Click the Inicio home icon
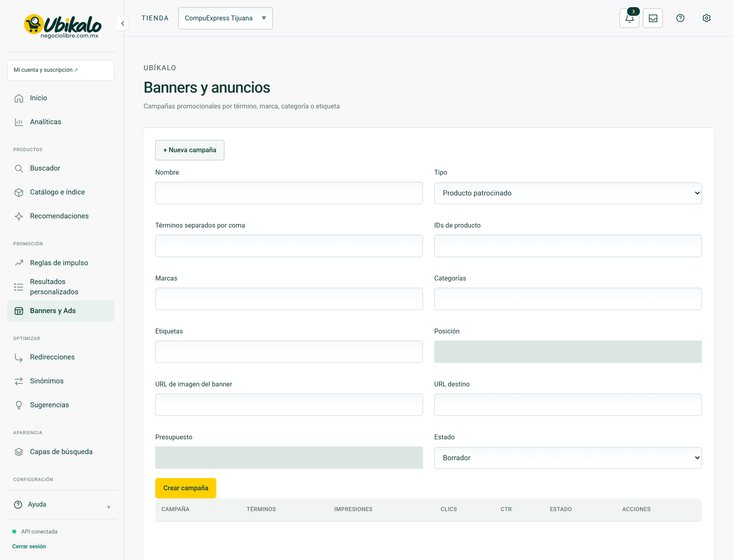The width and height of the screenshot is (733, 560). click(19, 98)
